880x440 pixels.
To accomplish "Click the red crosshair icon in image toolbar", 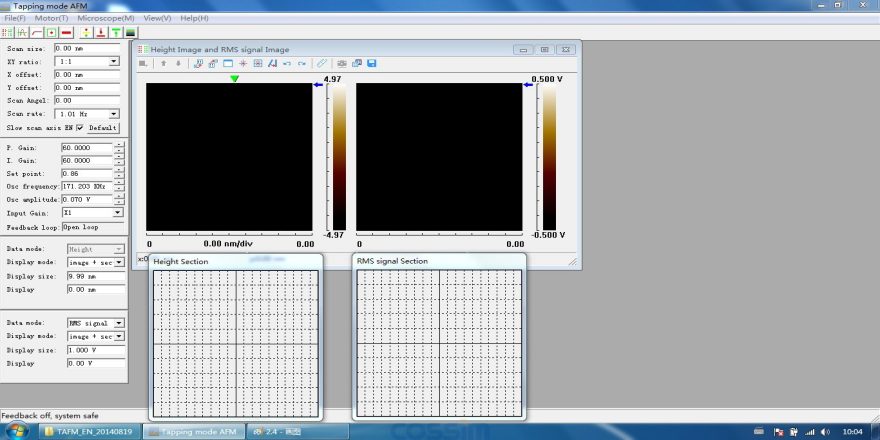I will click(x=243, y=64).
